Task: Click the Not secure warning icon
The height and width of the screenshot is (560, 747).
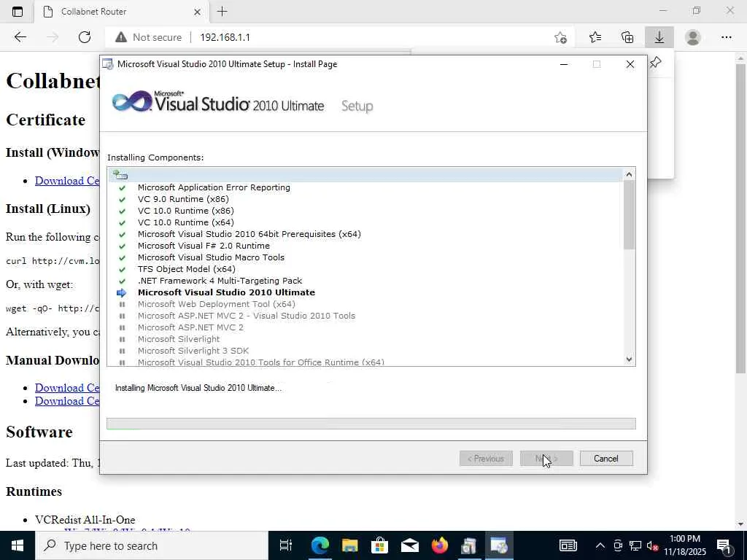Action: click(x=121, y=37)
